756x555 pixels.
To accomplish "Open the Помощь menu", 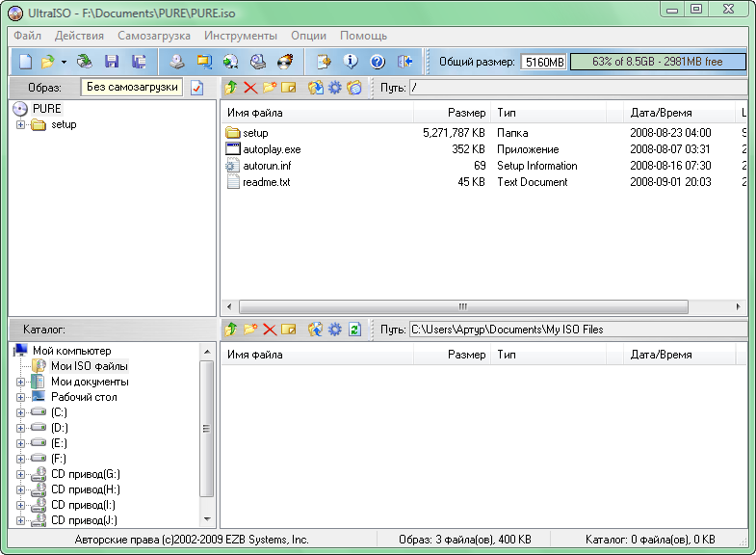I will pyautogui.click(x=363, y=36).
